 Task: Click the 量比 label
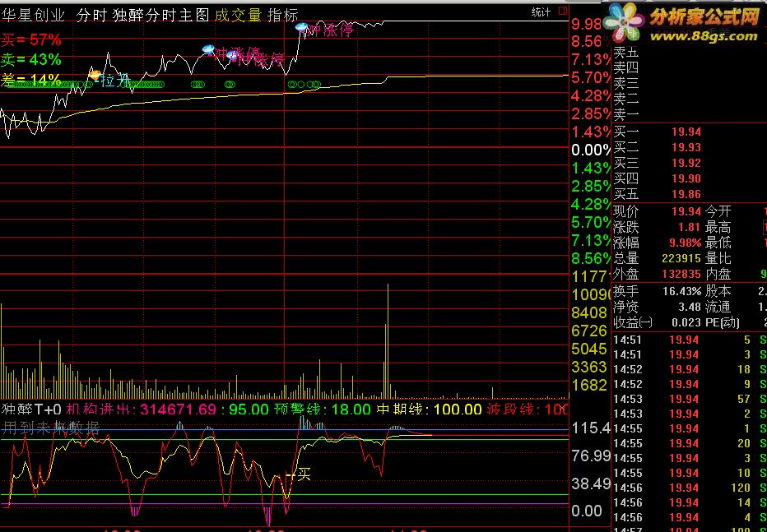tap(718, 258)
